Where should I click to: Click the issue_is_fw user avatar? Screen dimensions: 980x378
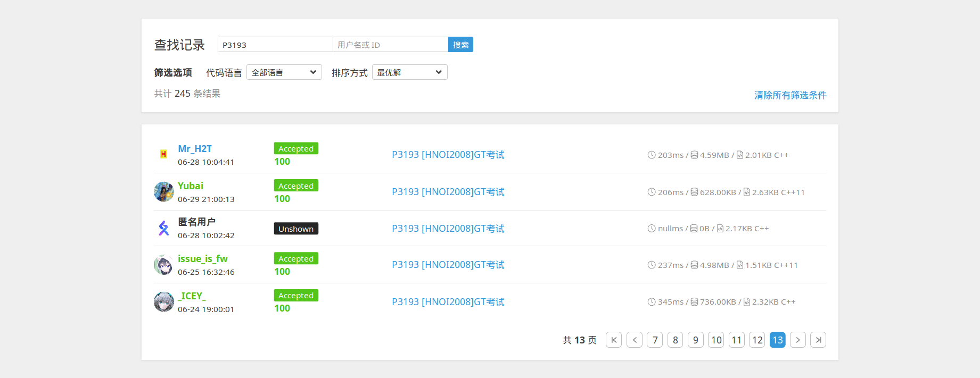(163, 265)
